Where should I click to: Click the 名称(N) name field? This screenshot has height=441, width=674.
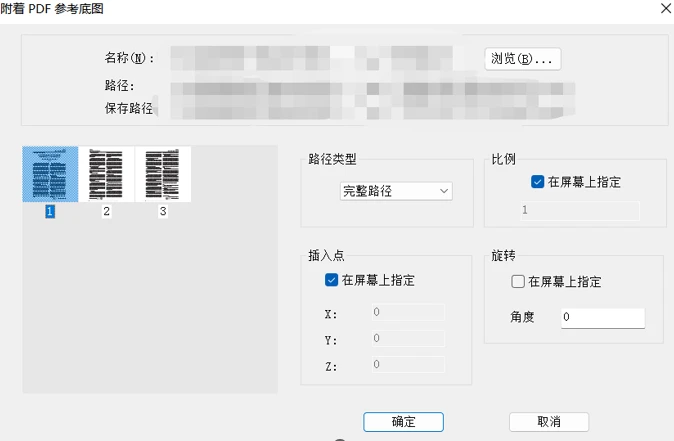[x=314, y=58]
